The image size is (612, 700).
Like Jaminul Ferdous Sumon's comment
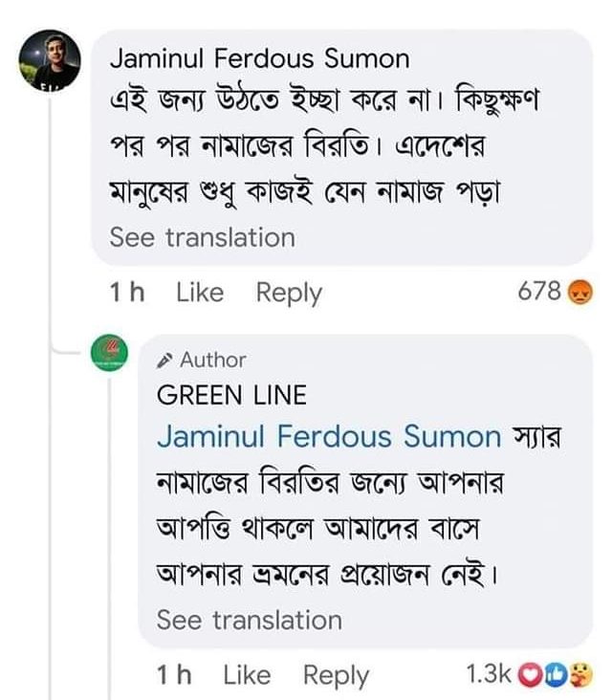pos(199,292)
